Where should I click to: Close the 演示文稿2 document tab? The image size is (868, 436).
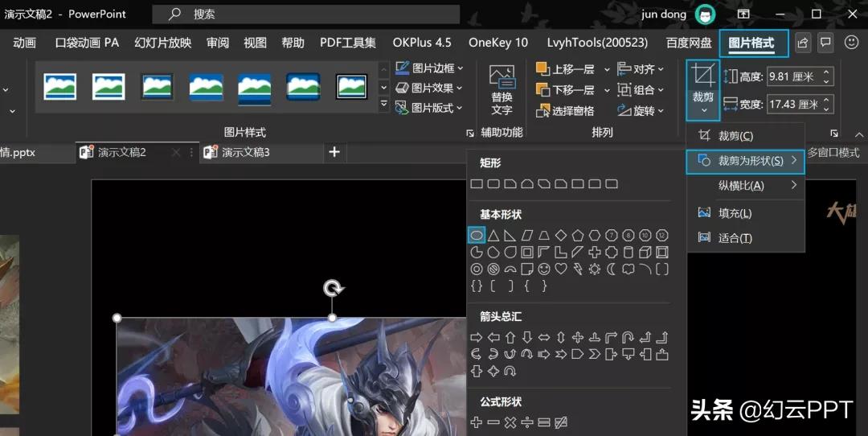175,152
